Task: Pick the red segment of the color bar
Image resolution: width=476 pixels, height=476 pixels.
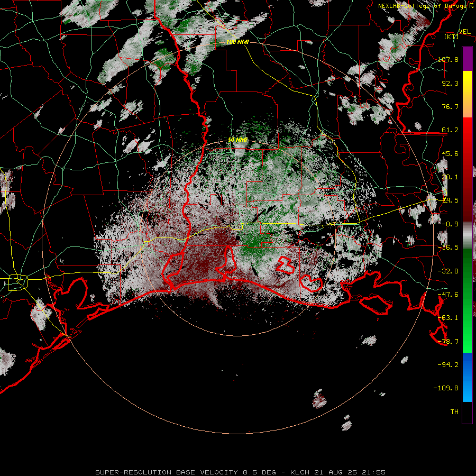Action: (467, 169)
